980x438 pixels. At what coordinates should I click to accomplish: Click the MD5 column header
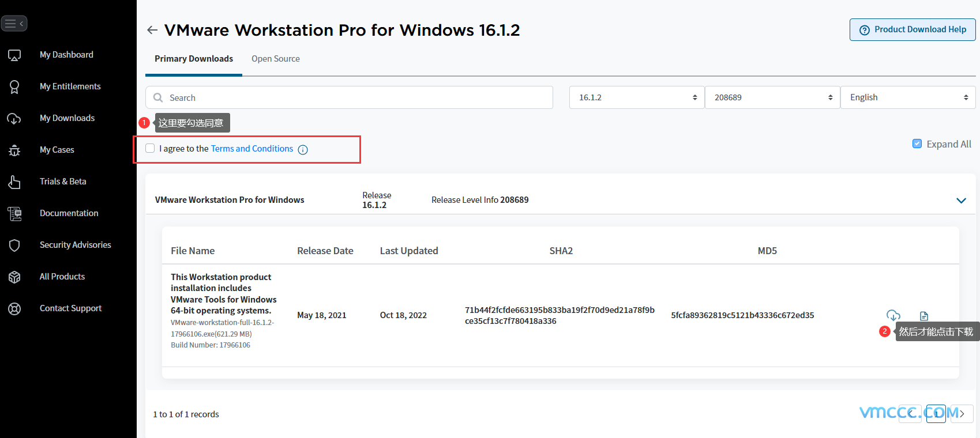click(767, 251)
